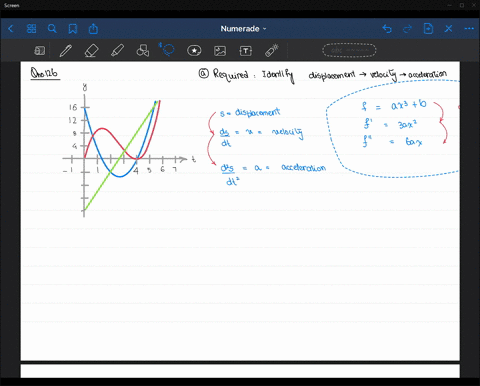Screen dimensions: 480x386
Task: Open the share and export menu
Action: [x=93, y=29]
